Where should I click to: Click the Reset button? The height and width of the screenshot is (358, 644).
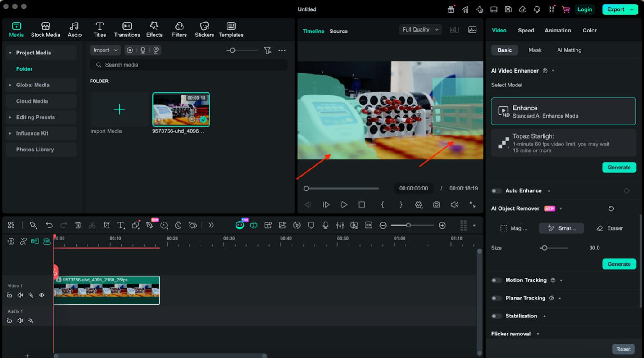[623, 349]
